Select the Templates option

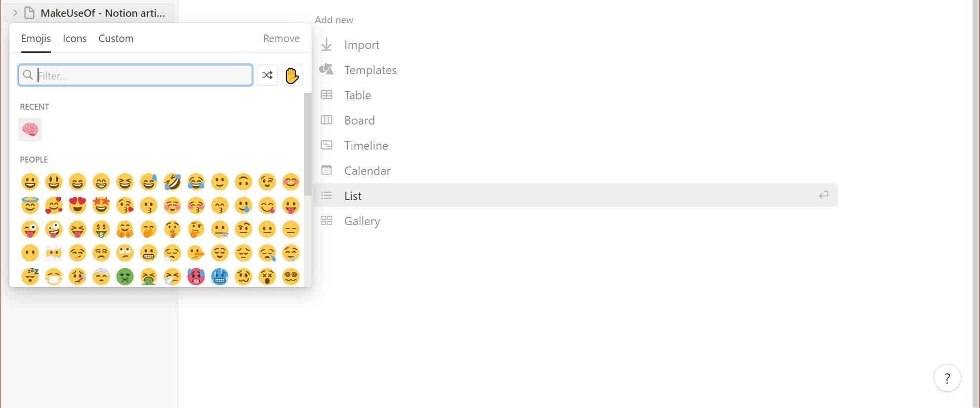[x=370, y=70]
